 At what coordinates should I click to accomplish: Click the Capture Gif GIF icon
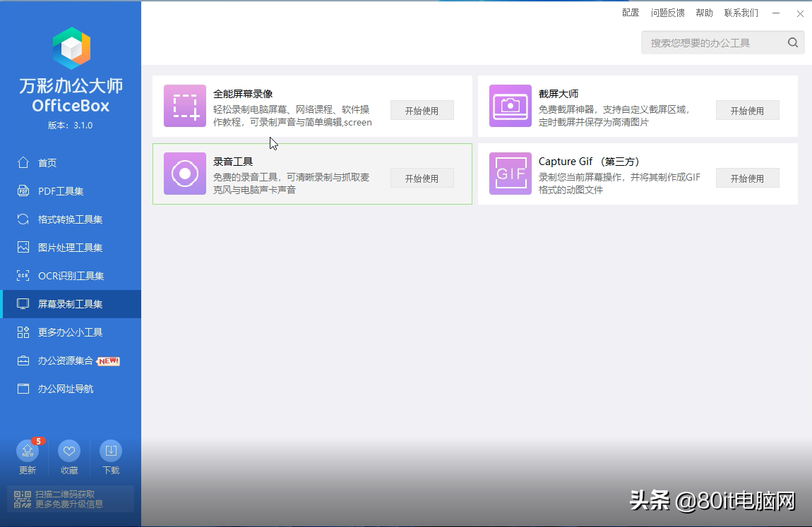pyautogui.click(x=510, y=174)
